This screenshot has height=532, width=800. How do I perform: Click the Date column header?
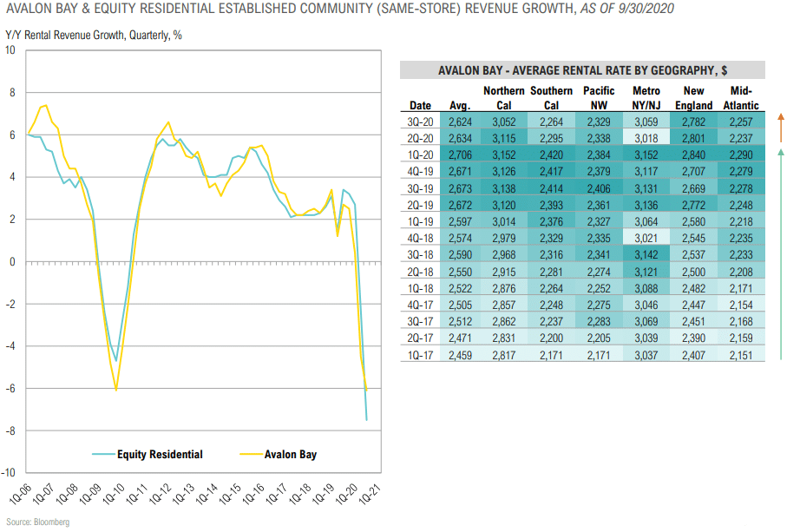tap(420, 106)
